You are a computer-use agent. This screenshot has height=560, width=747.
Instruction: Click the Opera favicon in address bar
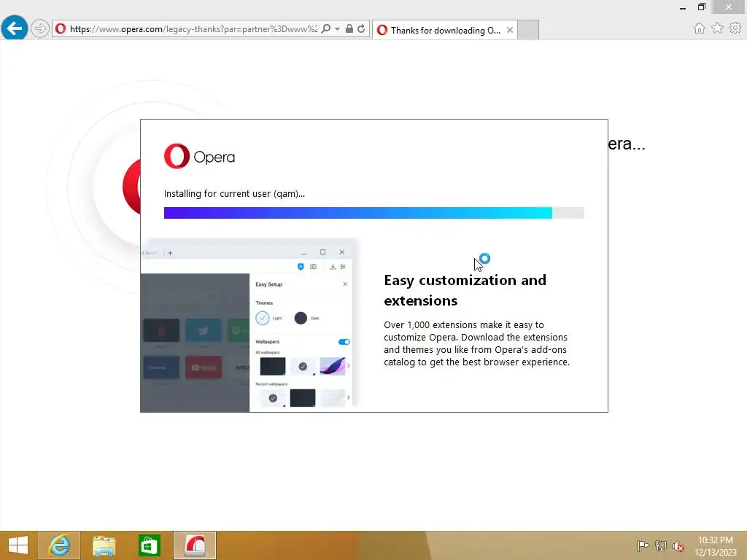click(x=61, y=28)
